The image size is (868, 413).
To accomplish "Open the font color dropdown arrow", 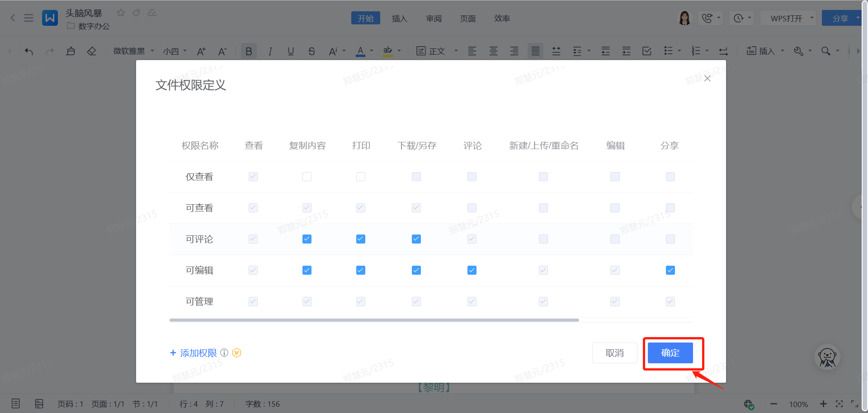I will tap(372, 51).
